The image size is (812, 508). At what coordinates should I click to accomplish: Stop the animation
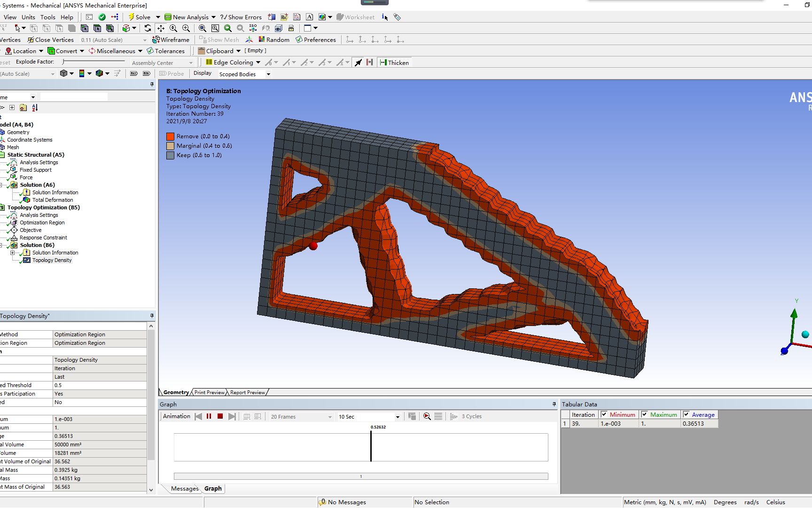[x=220, y=416]
